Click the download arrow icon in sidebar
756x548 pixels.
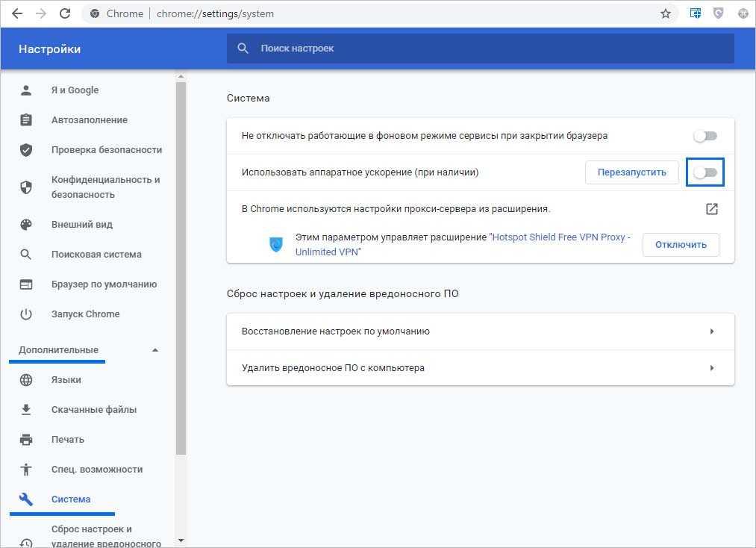click(x=26, y=410)
